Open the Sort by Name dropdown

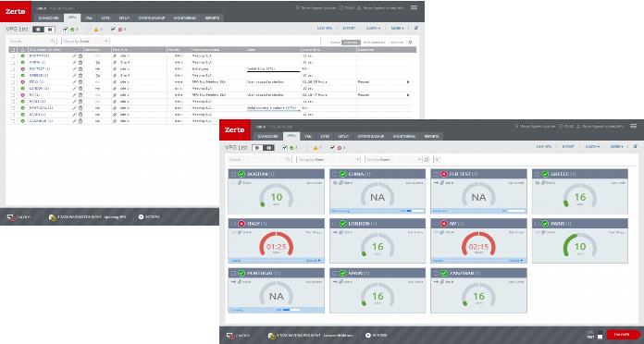(x=393, y=159)
